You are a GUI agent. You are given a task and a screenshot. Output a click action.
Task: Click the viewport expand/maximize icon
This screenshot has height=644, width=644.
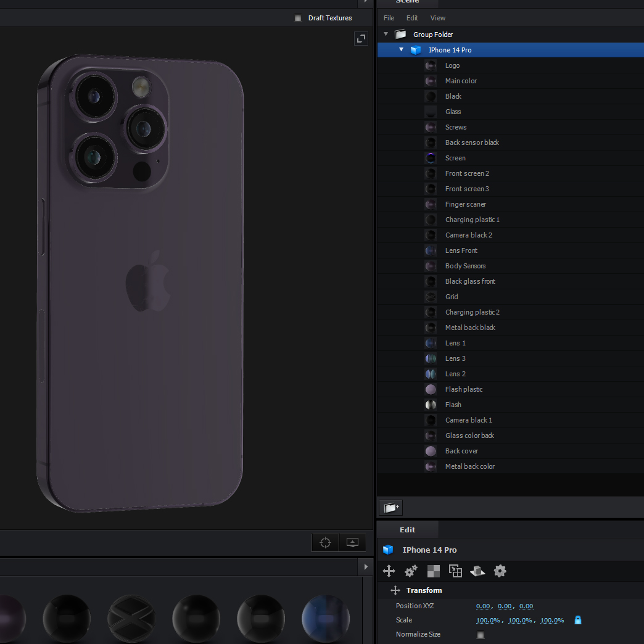[x=361, y=39]
